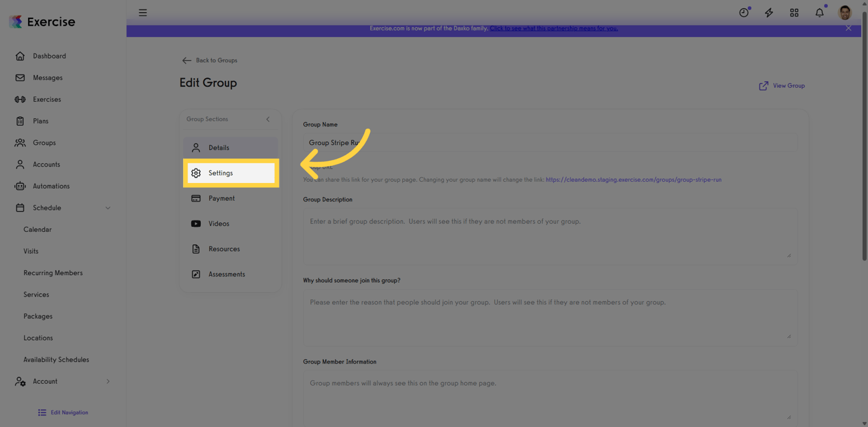Open the Payment section of the group

[222, 198]
